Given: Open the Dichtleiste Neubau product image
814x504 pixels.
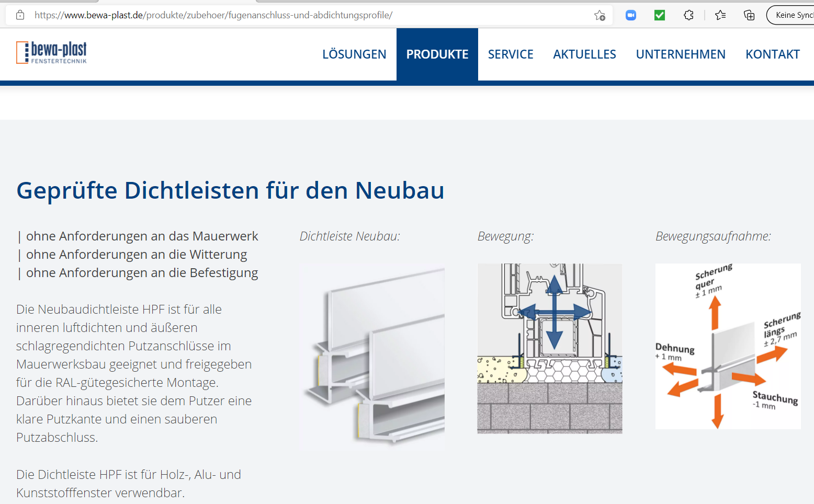Looking at the screenshot, I should (372, 357).
